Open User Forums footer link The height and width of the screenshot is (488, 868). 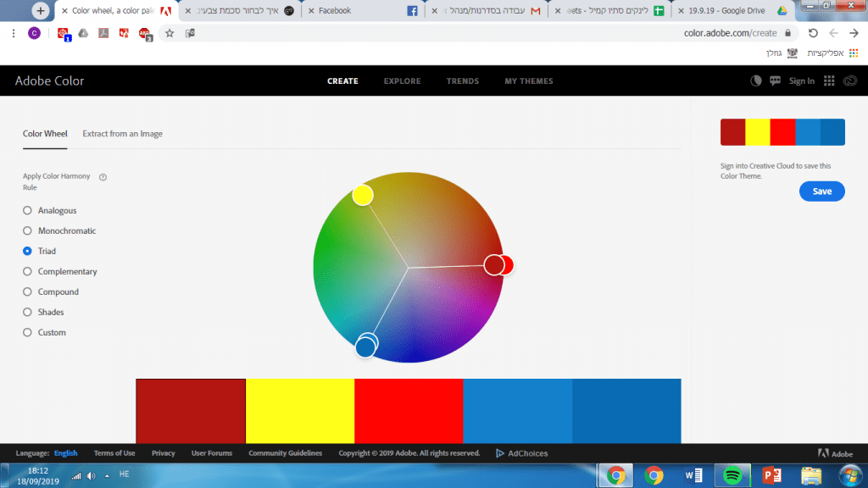(211, 453)
